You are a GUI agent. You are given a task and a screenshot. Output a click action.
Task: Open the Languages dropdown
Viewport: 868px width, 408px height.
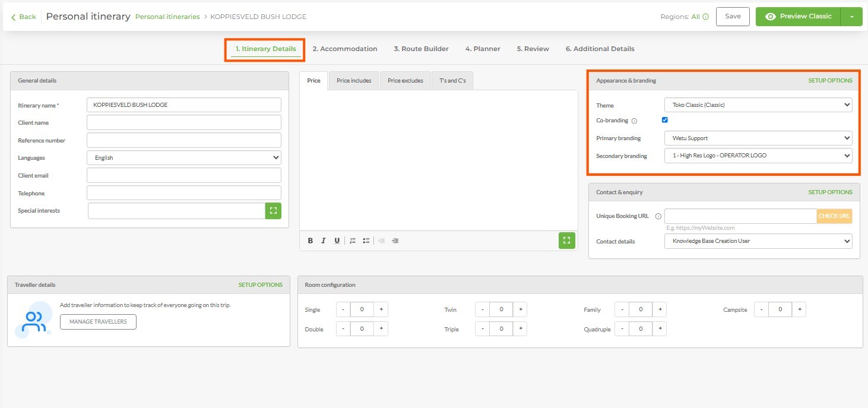184,158
